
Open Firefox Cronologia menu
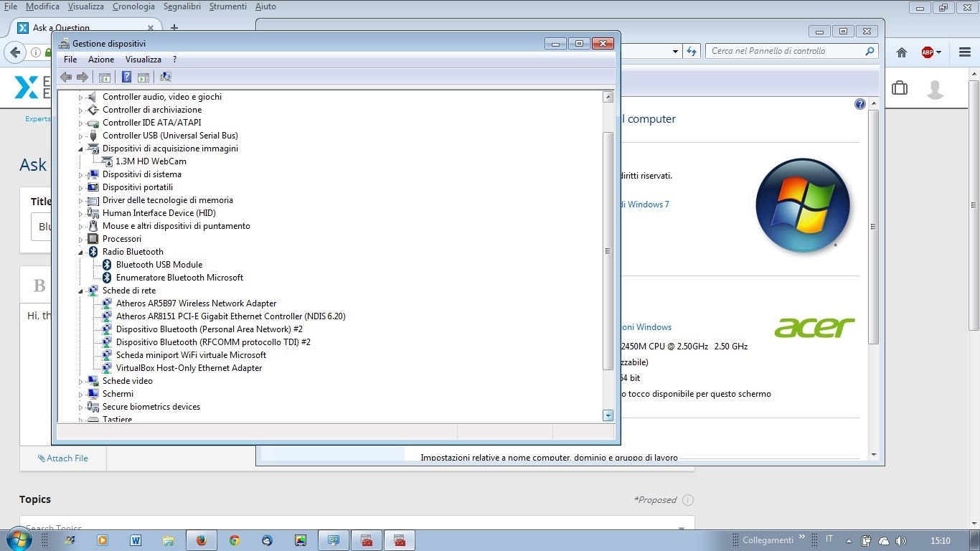click(133, 6)
